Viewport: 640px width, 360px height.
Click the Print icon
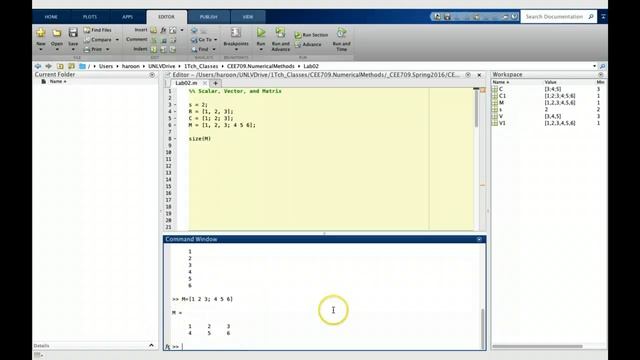click(x=87, y=49)
